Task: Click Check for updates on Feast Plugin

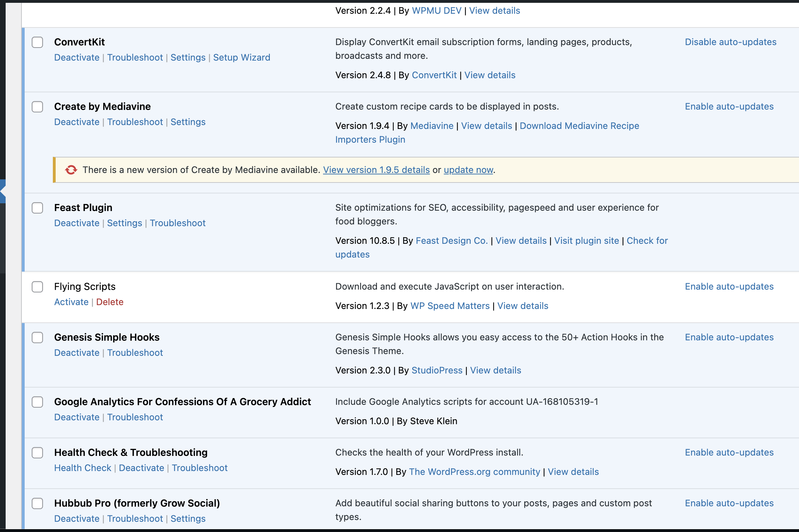Action: [647, 241]
